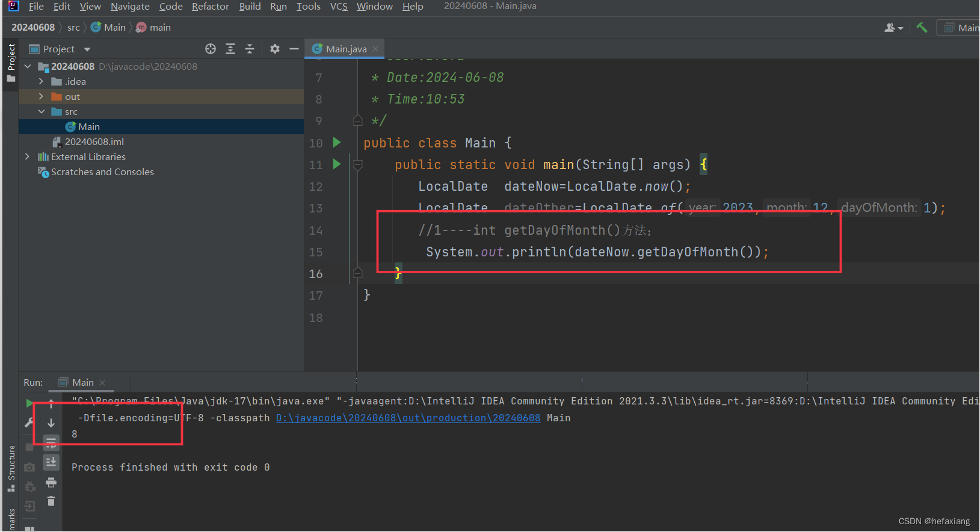Close the Main tab in Run panel

(102, 383)
